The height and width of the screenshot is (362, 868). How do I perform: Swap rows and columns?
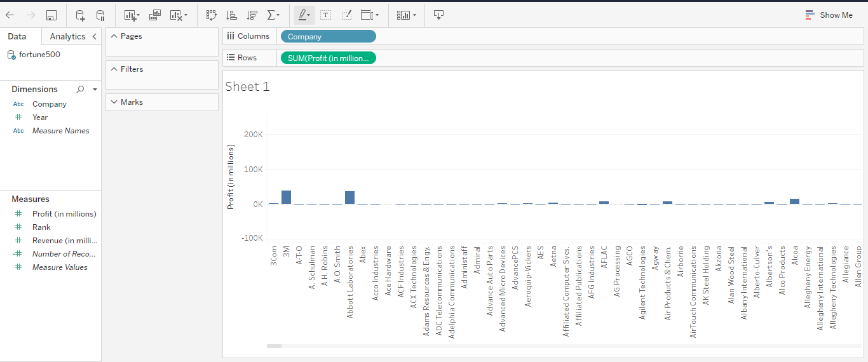(212, 15)
